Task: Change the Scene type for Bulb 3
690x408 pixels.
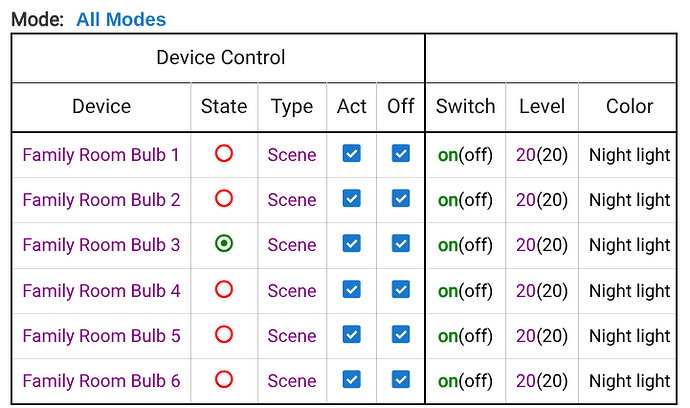Action: [292, 245]
